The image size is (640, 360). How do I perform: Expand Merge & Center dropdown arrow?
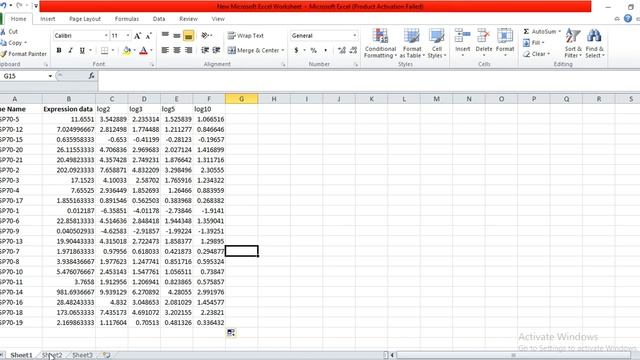point(282,50)
